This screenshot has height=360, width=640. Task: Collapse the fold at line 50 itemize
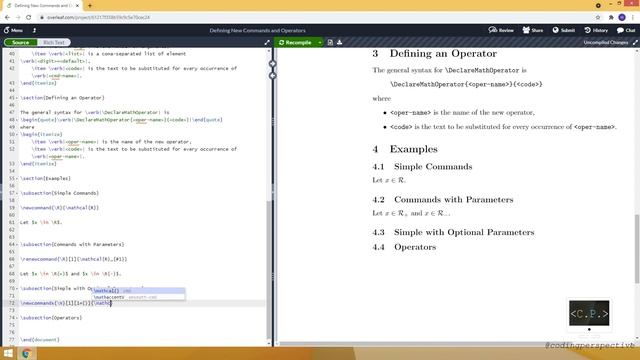click(17, 134)
